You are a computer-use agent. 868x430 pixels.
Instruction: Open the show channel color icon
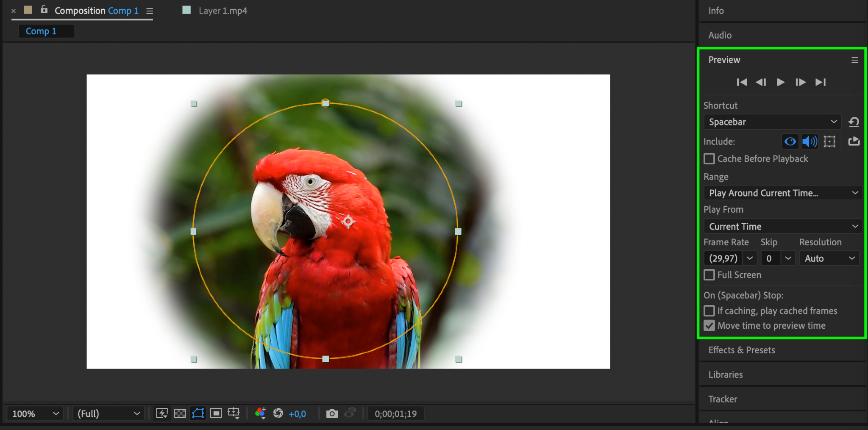(x=260, y=413)
